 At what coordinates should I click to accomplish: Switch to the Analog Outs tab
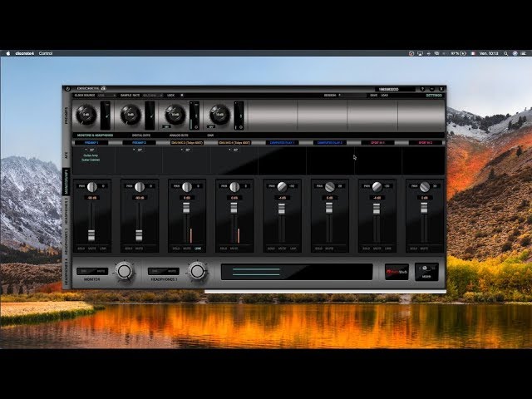179,135
